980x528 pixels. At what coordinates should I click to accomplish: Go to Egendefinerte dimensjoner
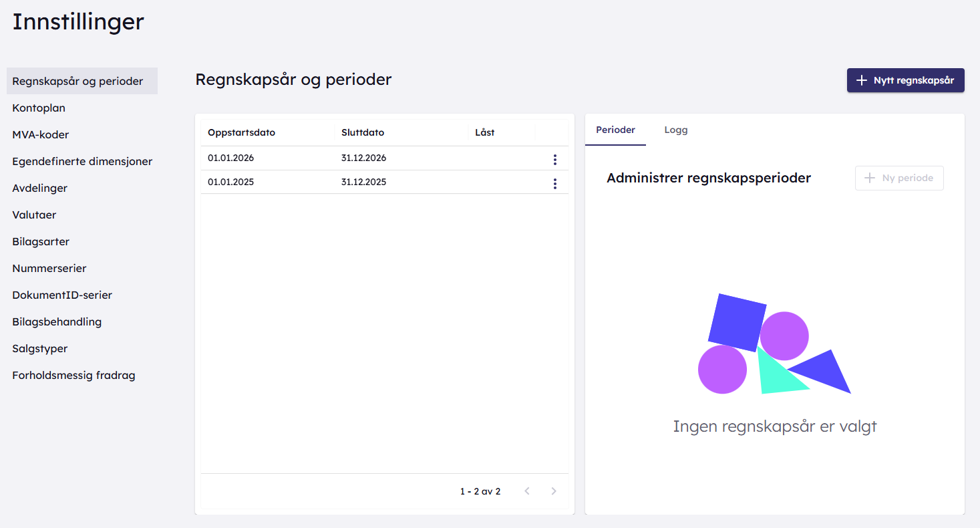pyautogui.click(x=82, y=162)
